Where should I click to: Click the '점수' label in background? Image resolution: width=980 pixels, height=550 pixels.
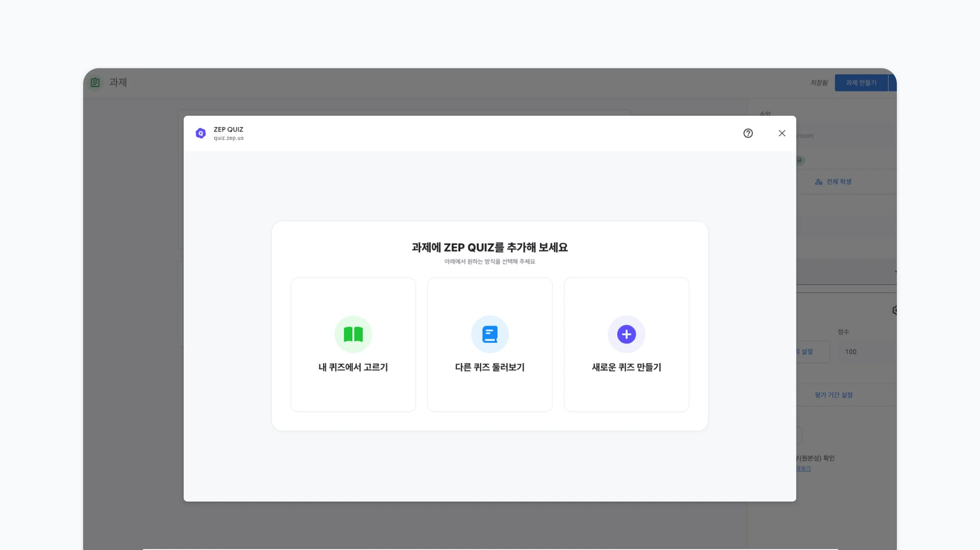point(843,332)
